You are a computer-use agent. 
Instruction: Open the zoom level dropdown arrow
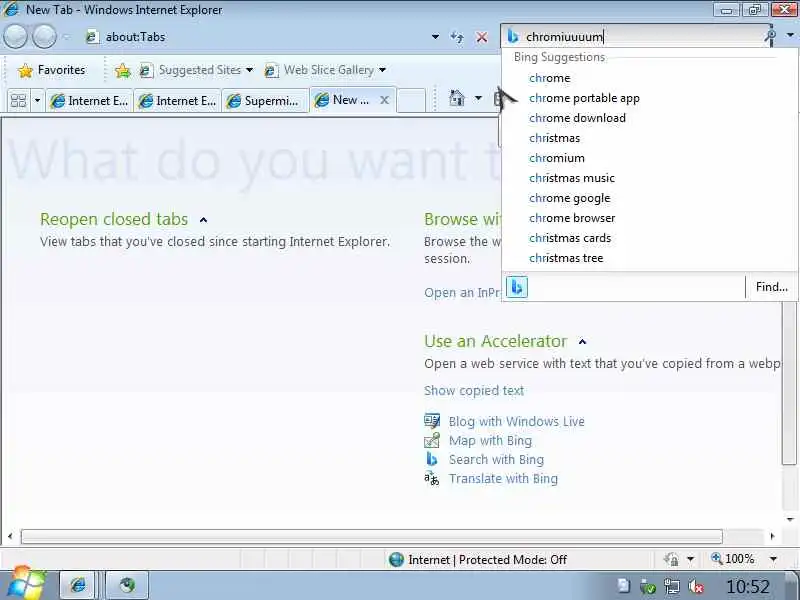773,559
